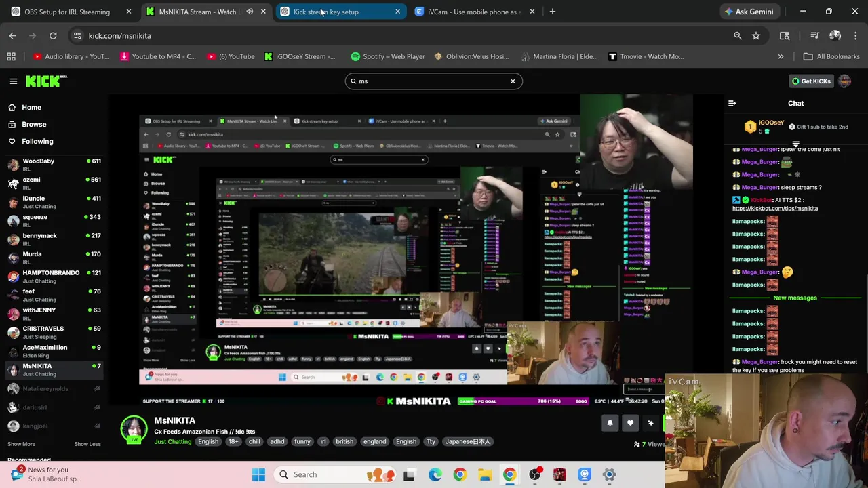Viewport: 868px width, 488px height.
Task: Open offline dariusirl channel
Action: 54,407
